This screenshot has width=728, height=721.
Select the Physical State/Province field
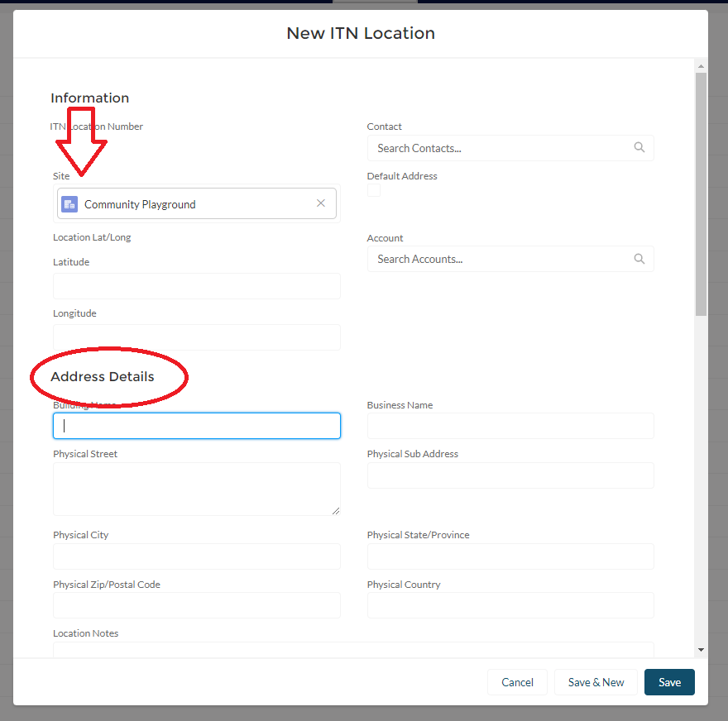tap(510, 556)
